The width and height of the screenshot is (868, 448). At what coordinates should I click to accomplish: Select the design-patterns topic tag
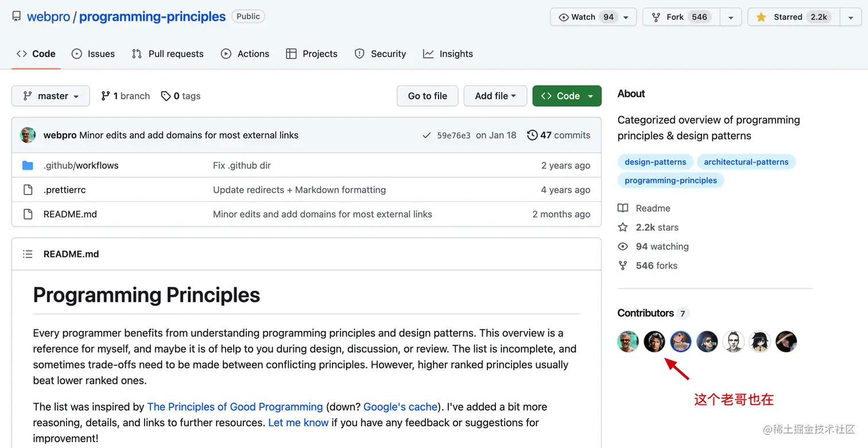656,162
